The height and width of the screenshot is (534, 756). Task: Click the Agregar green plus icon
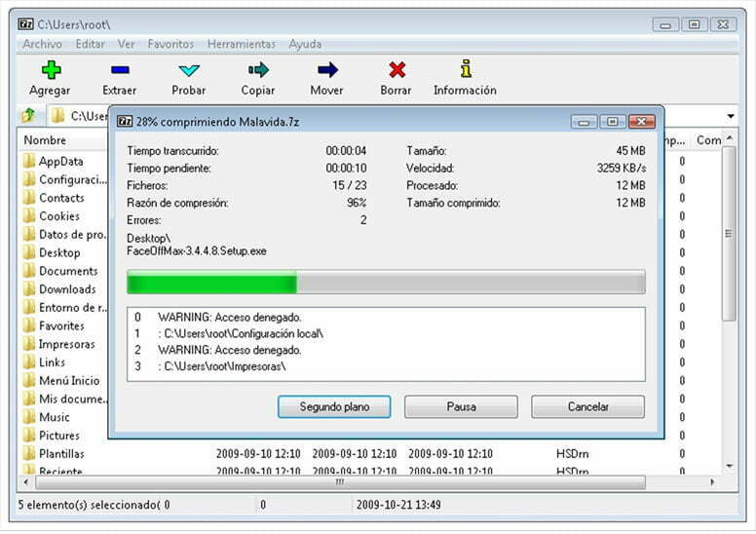[x=51, y=70]
